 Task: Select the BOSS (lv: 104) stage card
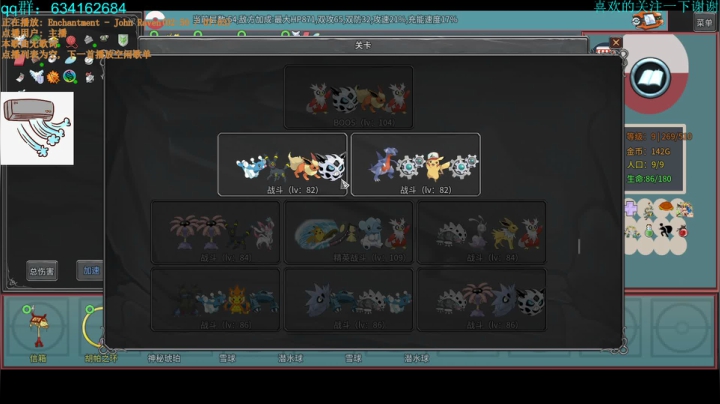click(349, 97)
